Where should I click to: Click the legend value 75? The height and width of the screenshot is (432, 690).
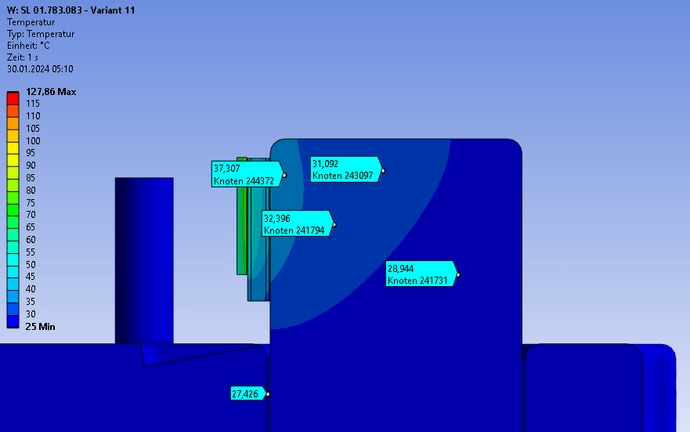31,203
